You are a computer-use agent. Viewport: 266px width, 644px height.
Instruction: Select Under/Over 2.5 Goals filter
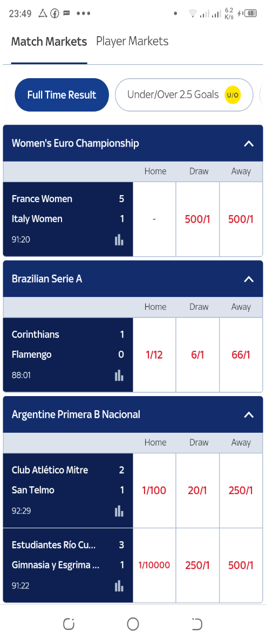point(184,95)
